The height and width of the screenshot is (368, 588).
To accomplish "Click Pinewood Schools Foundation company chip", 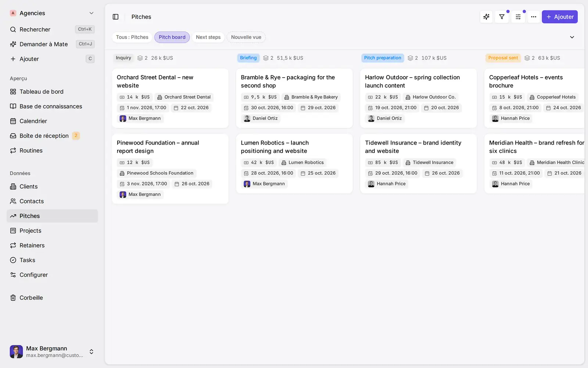I will [157, 173].
